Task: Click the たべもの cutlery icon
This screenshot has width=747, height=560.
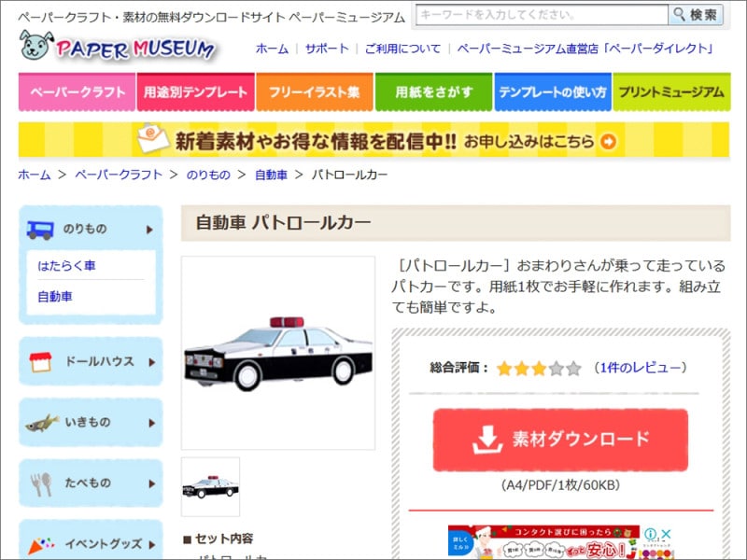Action: pos(38,483)
